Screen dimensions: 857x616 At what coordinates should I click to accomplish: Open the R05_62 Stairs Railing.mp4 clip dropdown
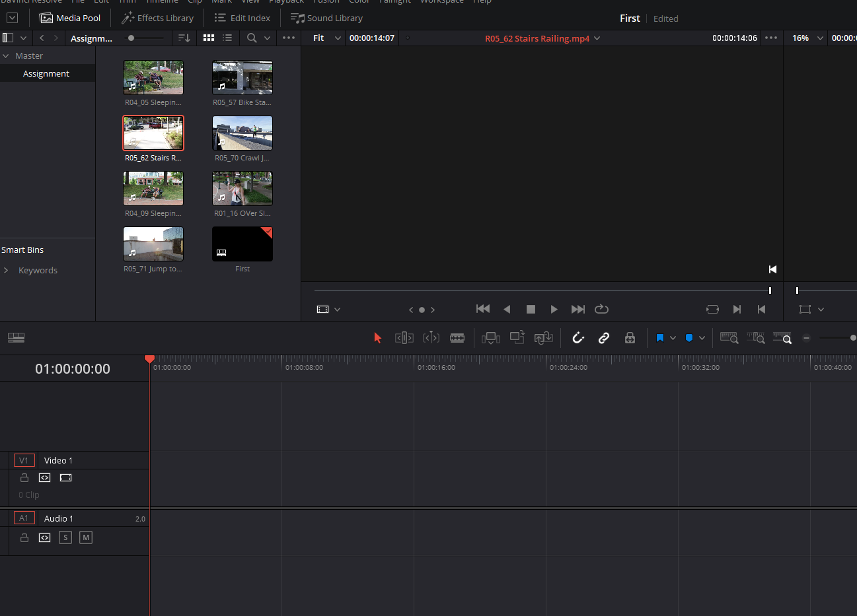(x=597, y=38)
